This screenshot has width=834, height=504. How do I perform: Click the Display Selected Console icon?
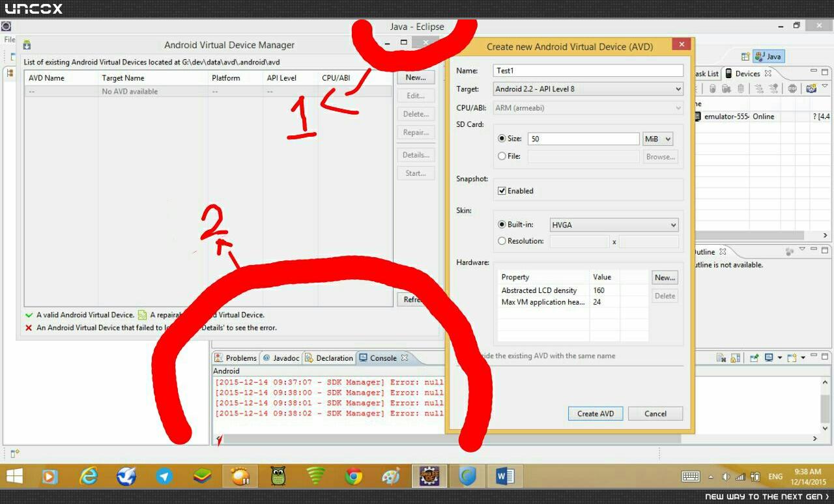[x=769, y=357]
